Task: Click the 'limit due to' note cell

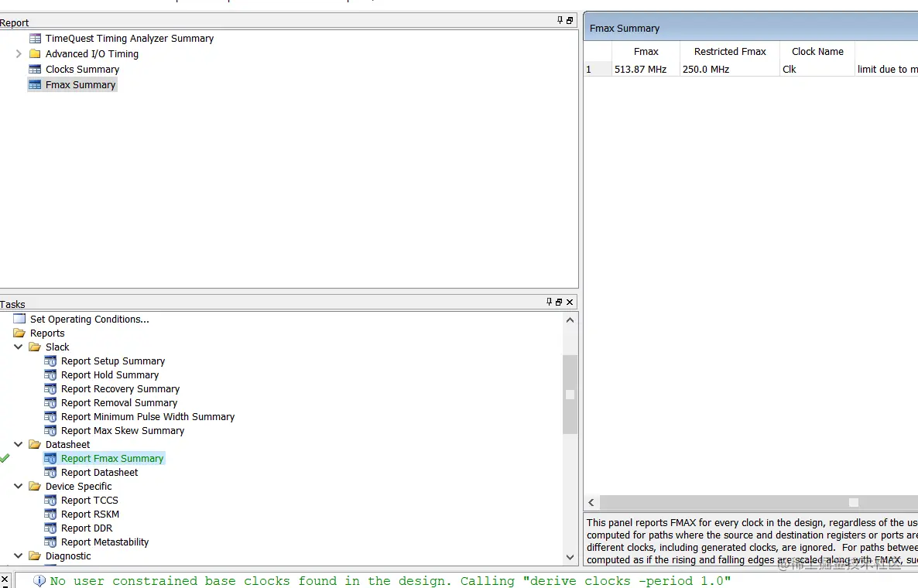Action: tap(887, 69)
